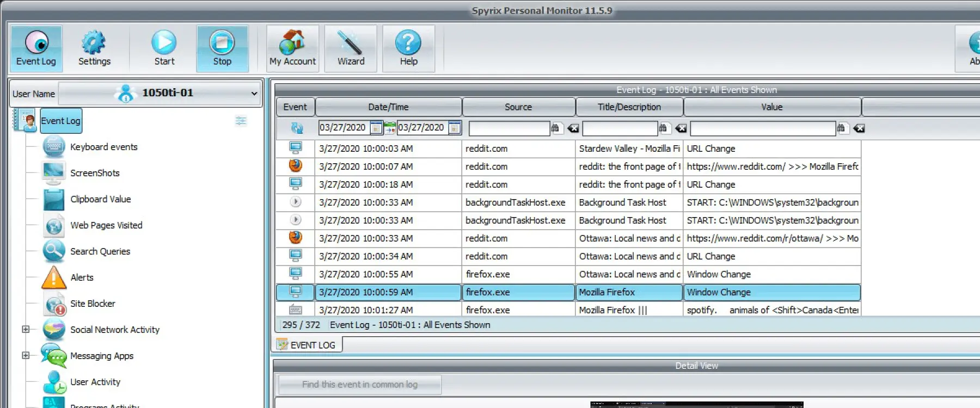
Task: Click Find this event in common log
Action: [x=360, y=385]
